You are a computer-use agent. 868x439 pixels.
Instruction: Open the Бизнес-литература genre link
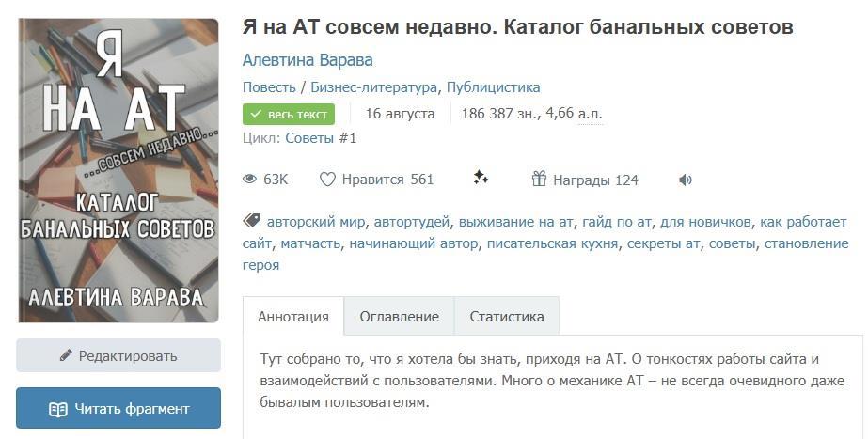374,87
